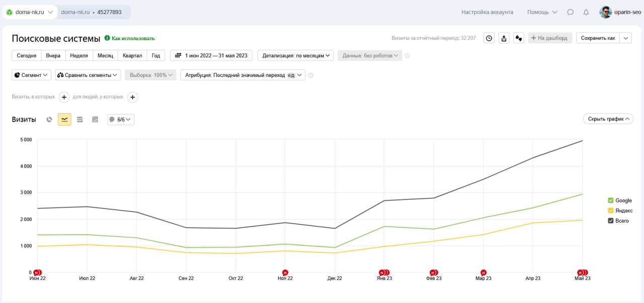Toggle the Google series checkbox in legend

(x=611, y=200)
